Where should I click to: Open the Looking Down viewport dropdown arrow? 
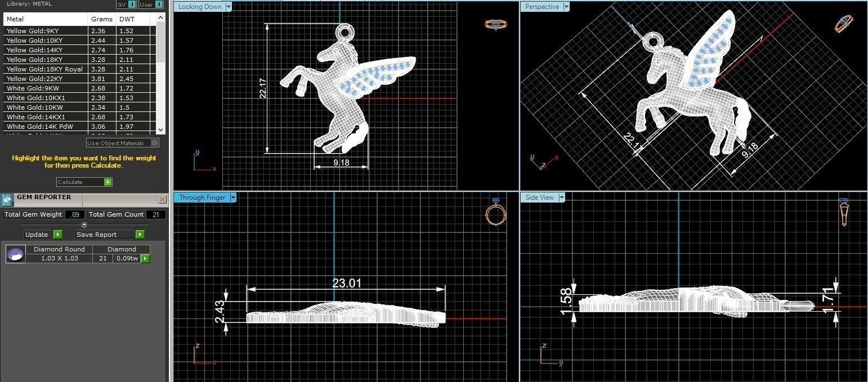[x=228, y=7]
